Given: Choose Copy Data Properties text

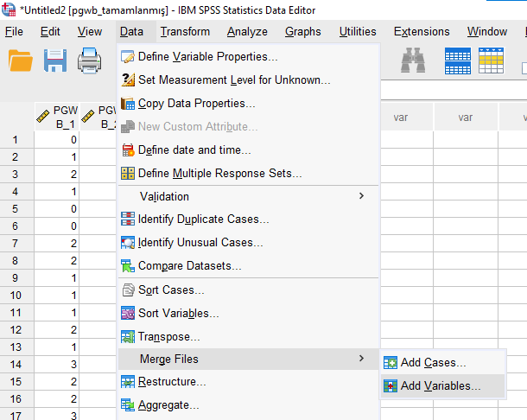Looking at the screenshot, I should click(197, 104).
